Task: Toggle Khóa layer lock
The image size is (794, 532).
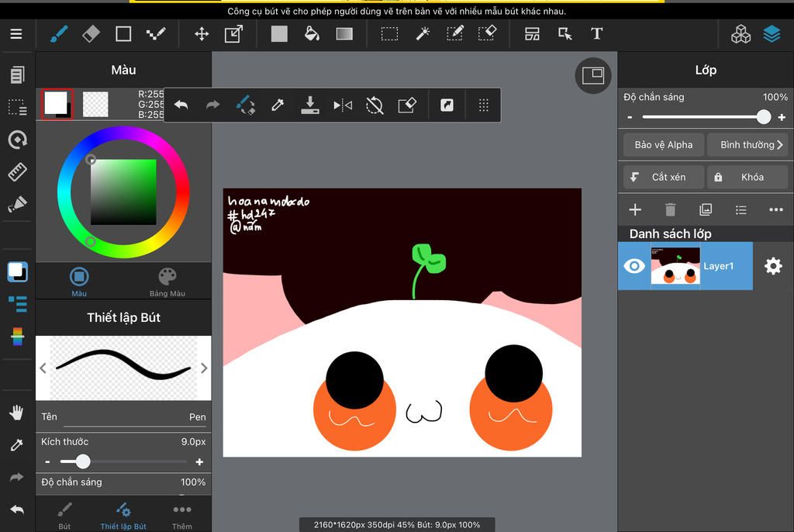Action: coord(747,178)
